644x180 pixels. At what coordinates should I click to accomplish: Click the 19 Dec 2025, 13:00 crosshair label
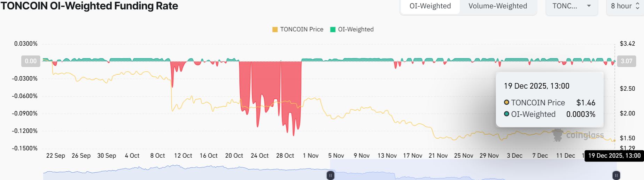tap(614, 156)
